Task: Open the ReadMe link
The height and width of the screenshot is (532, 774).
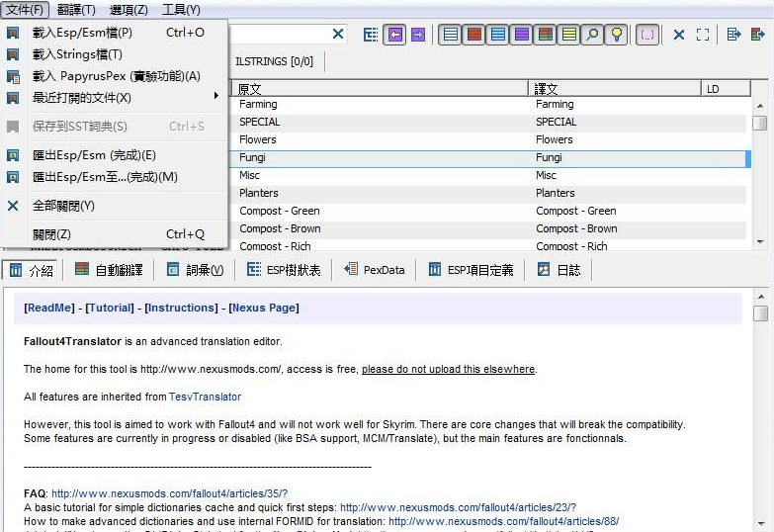Action: [x=49, y=308]
